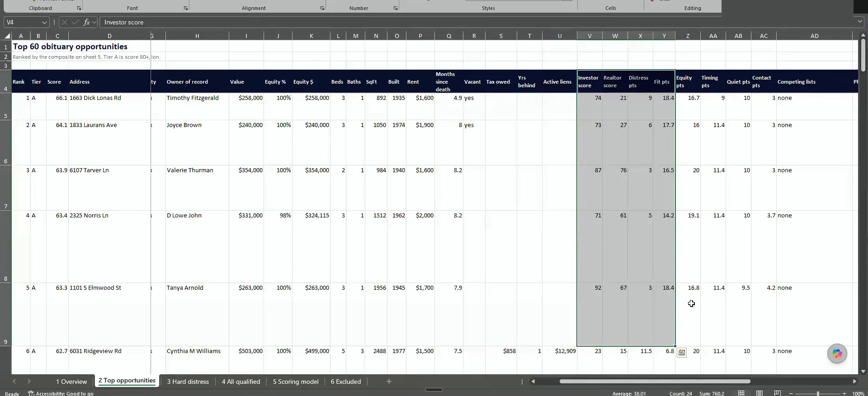Screen dimensions: 868x396
Task: Open the Copilot floating button
Action: point(837,354)
